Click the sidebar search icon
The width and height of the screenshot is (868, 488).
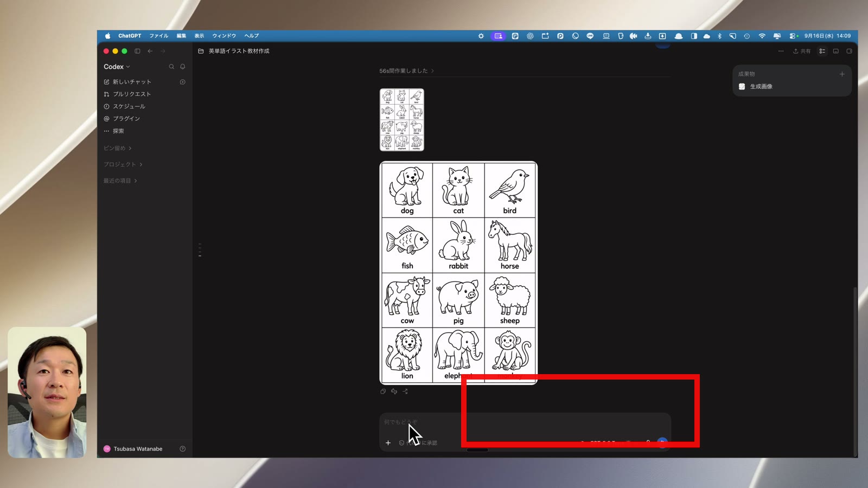171,67
